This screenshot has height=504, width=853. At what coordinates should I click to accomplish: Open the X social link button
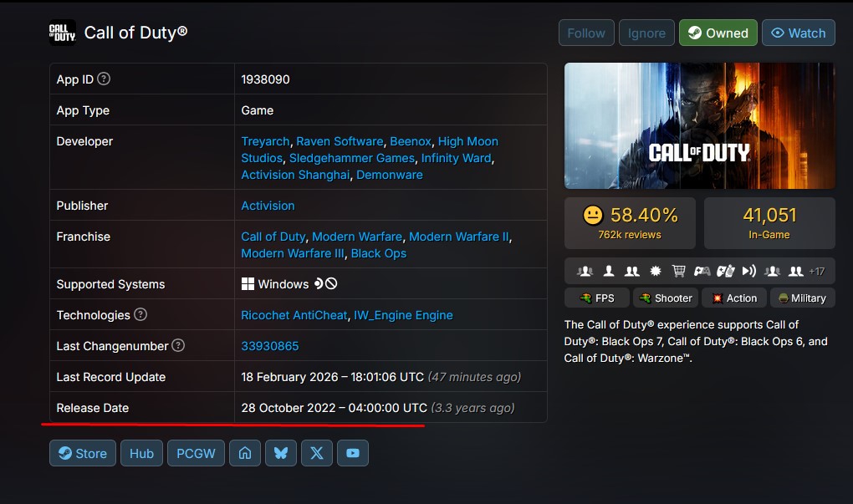click(x=317, y=453)
